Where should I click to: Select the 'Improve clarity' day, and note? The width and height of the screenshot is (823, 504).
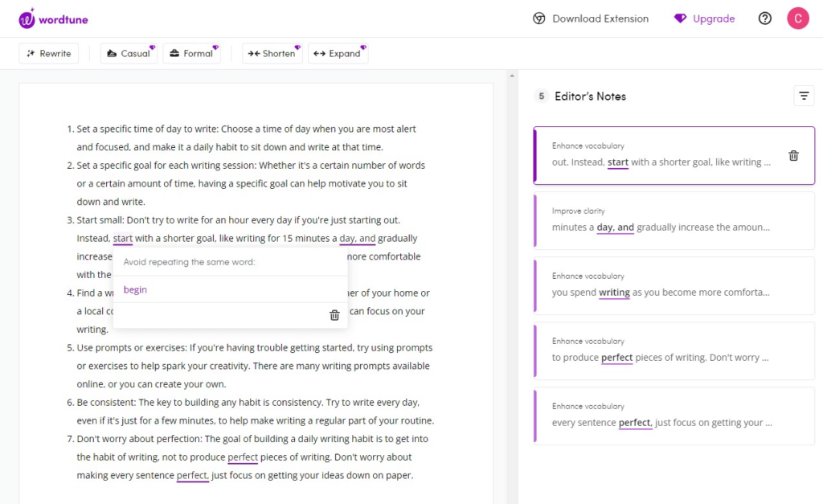coord(674,221)
